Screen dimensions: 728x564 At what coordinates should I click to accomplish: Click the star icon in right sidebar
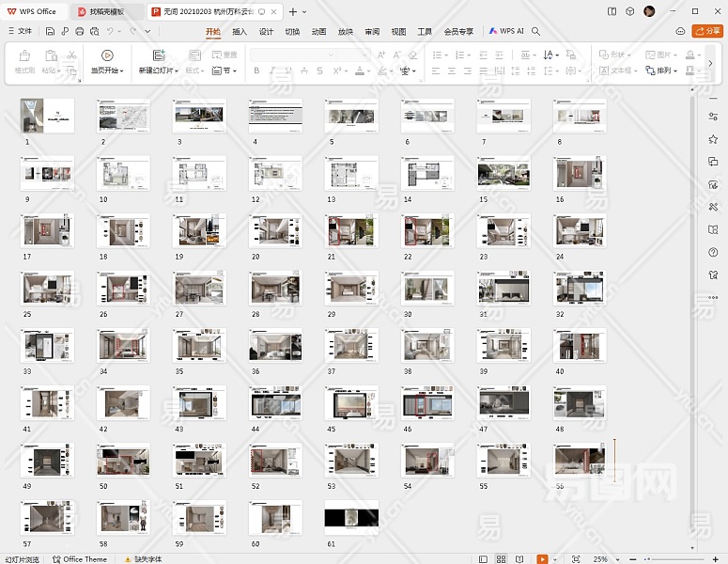pyautogui.click(x=713, y=139)
